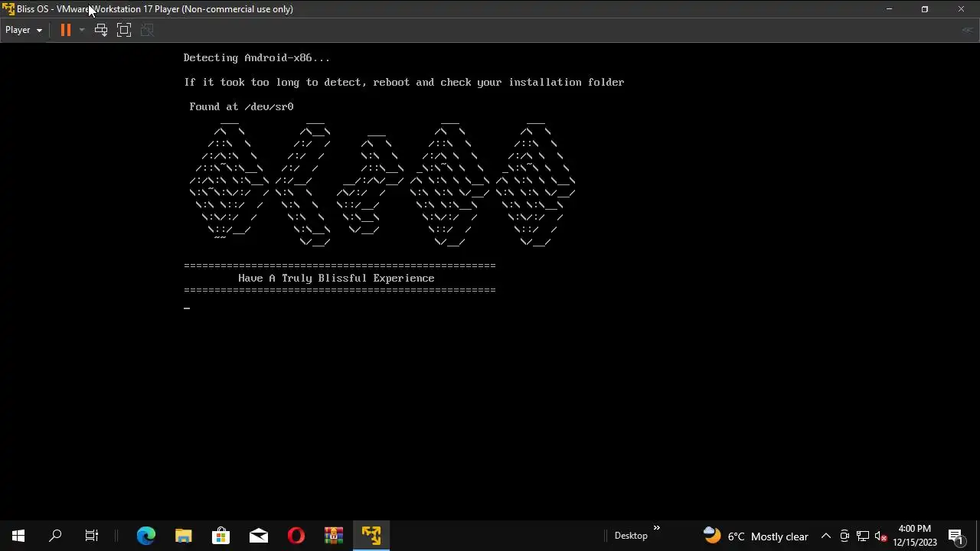Click VMware Player taskbar icon
The height and width of the screenshot is (551, 980).
point(371,536)
